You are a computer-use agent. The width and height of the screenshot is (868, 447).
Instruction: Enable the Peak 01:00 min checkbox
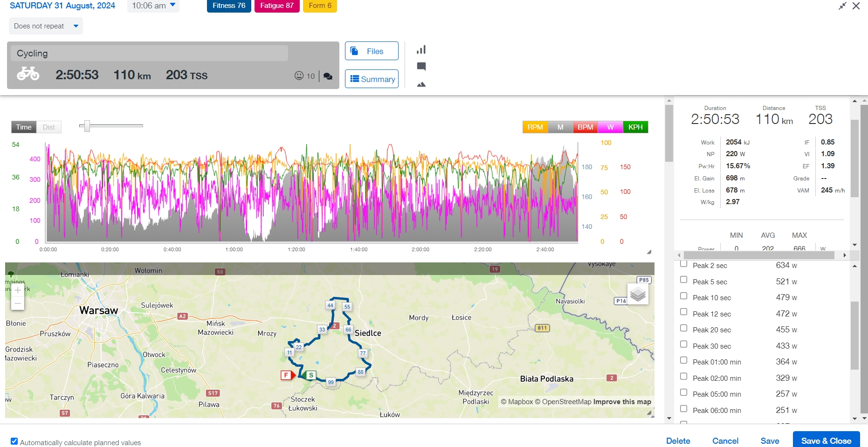click(x=683, y=360)
